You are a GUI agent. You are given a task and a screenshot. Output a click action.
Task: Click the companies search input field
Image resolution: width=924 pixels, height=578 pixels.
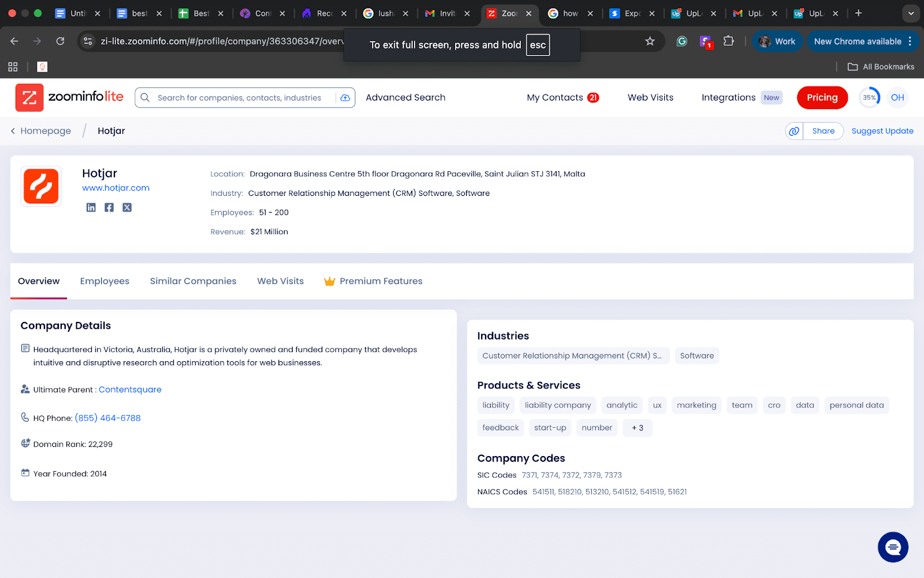pyautogui.click(x=243, y=97)
